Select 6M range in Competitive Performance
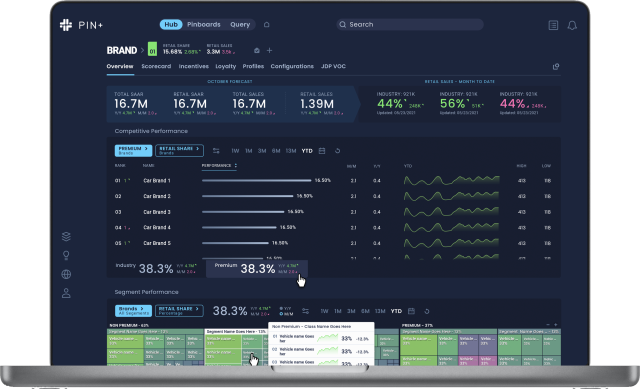The height and width of the screenshot is (389, 640). [x=276, y=151]
